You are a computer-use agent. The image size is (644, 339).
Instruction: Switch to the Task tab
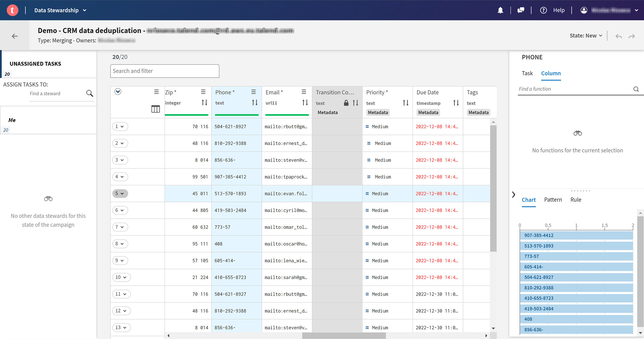527,73
